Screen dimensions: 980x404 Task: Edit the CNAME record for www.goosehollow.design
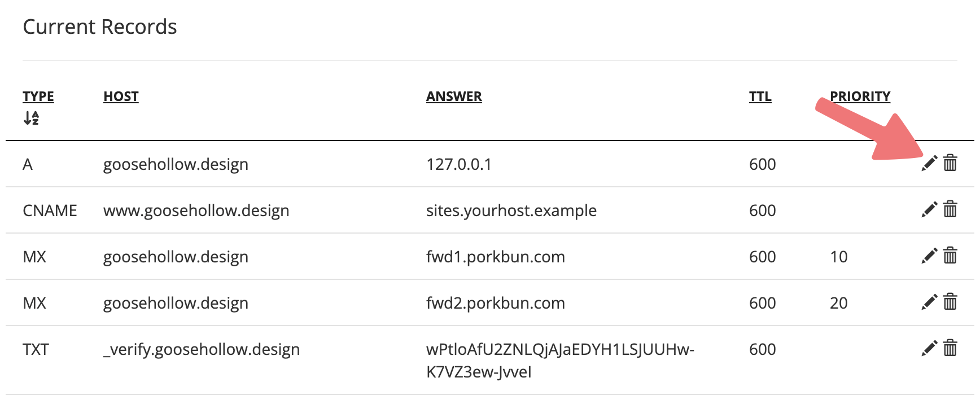coord(929,209)
